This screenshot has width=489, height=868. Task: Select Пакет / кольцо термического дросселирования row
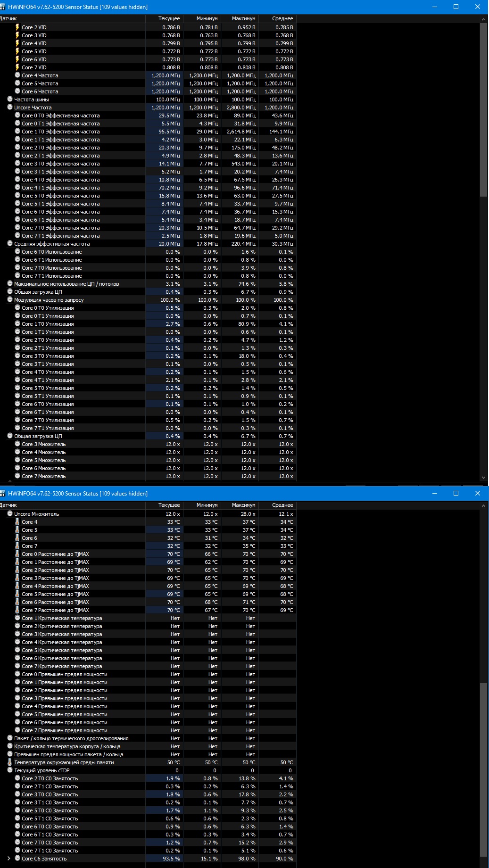148,738
